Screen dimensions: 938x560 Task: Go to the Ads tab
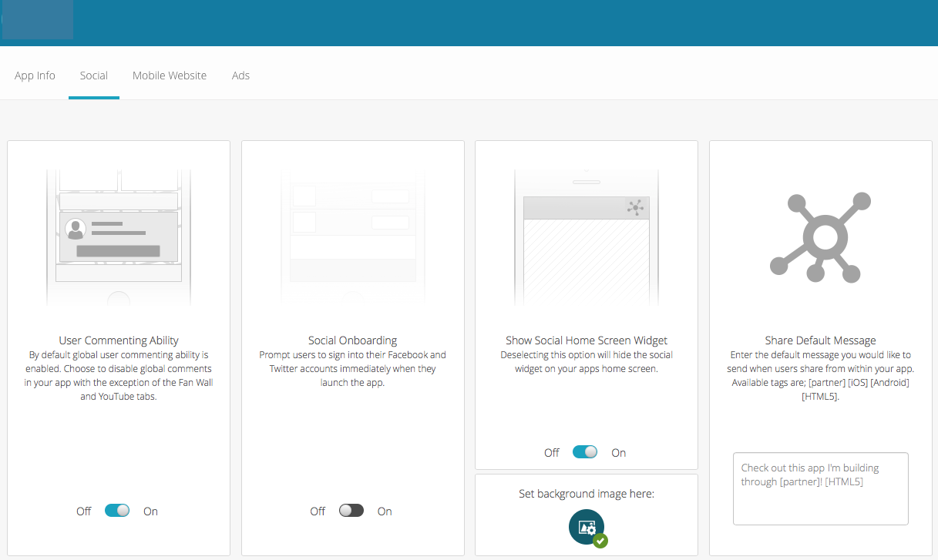pos(240,75)
